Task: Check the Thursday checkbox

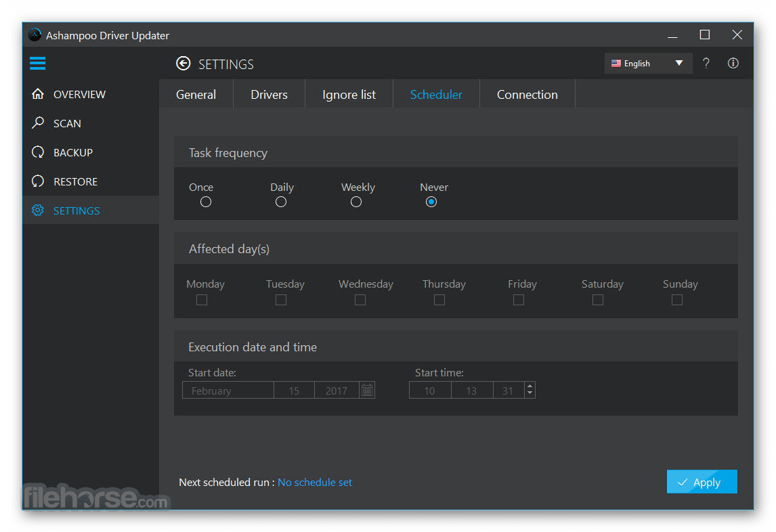Action: pyautogui.click(x=439, y=300)
